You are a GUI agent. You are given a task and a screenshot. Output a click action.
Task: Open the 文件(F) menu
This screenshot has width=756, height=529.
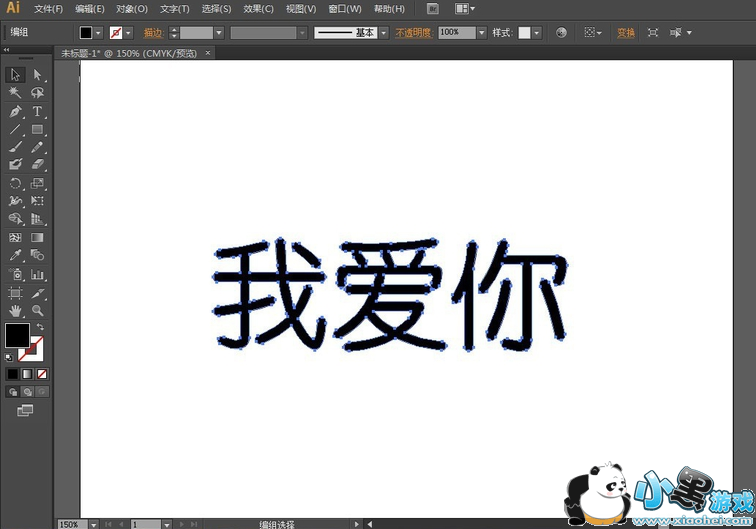coord(48,9)
